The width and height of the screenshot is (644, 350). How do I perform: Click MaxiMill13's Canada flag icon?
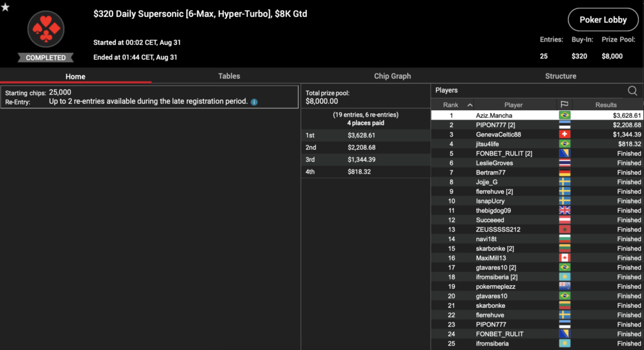[x=564, y=258]
